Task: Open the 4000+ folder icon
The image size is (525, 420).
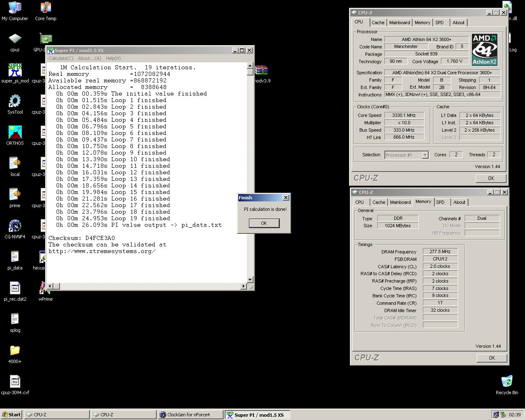Action: click(15, 354)
